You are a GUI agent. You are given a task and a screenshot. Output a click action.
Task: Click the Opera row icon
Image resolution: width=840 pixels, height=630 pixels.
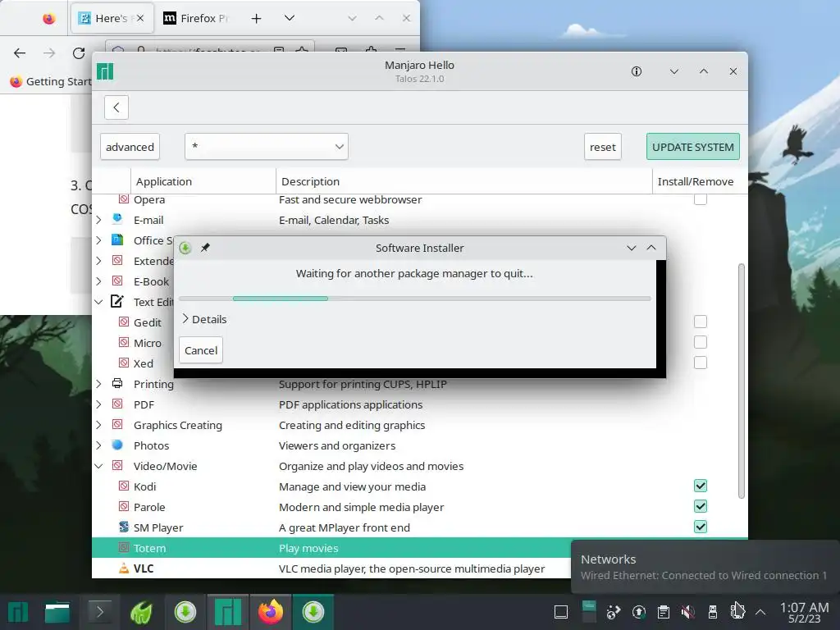[x=124, y=199]
